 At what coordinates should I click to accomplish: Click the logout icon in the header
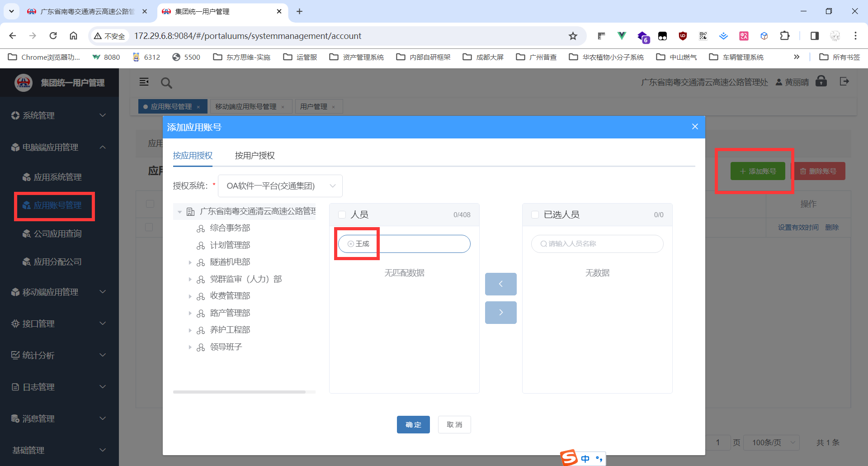844,81
